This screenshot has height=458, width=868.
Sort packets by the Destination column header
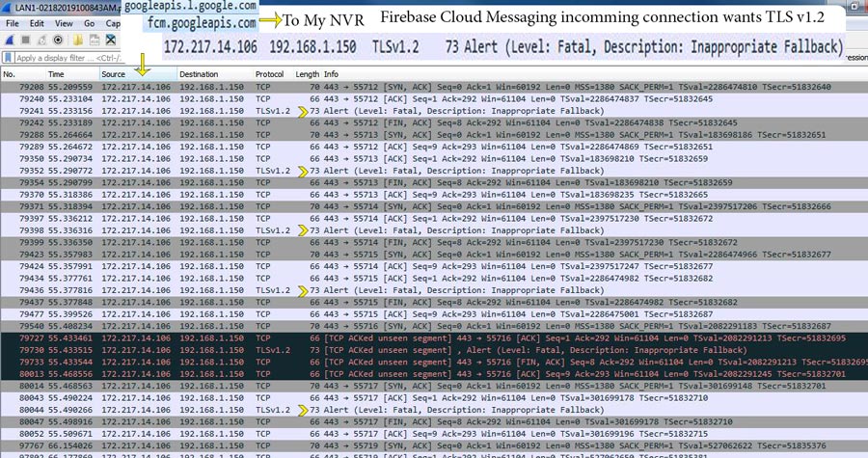coord(215,74)
